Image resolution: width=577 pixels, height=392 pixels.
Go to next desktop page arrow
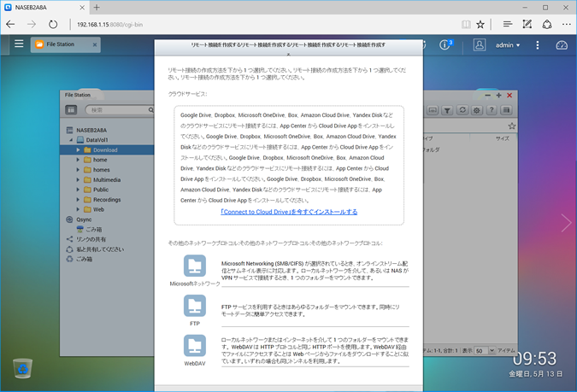566,223
